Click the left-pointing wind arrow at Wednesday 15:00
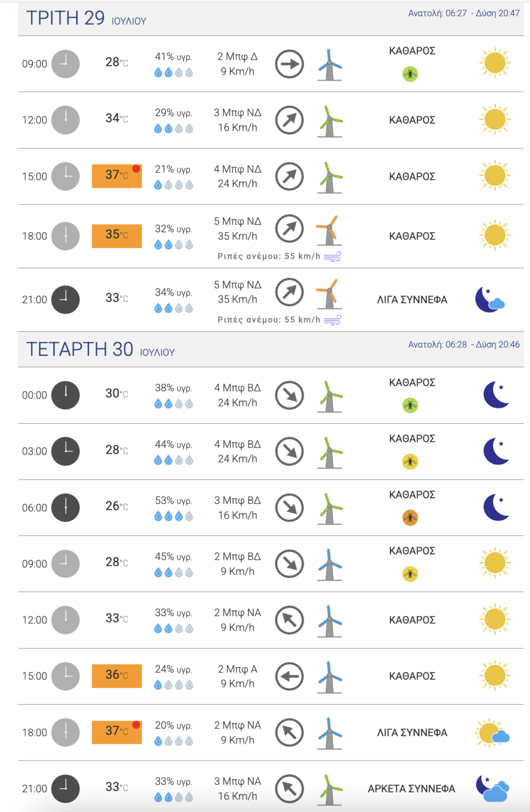Screen dimensions: 530x812 click(290, 676)
